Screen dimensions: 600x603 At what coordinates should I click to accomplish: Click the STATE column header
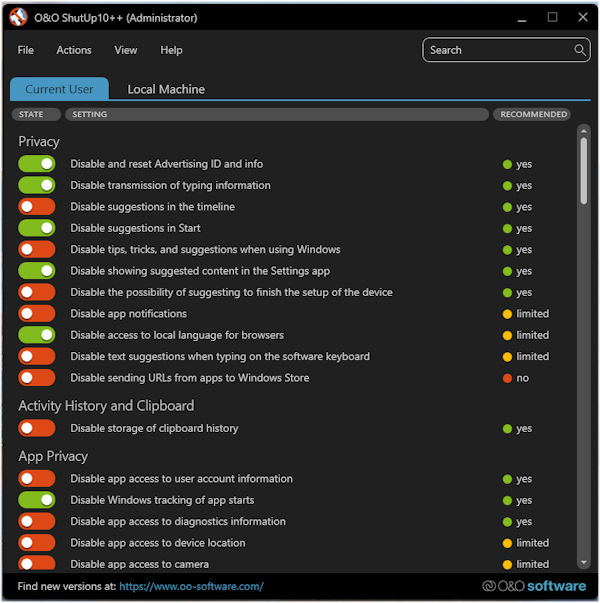click(x=36, y=114)
